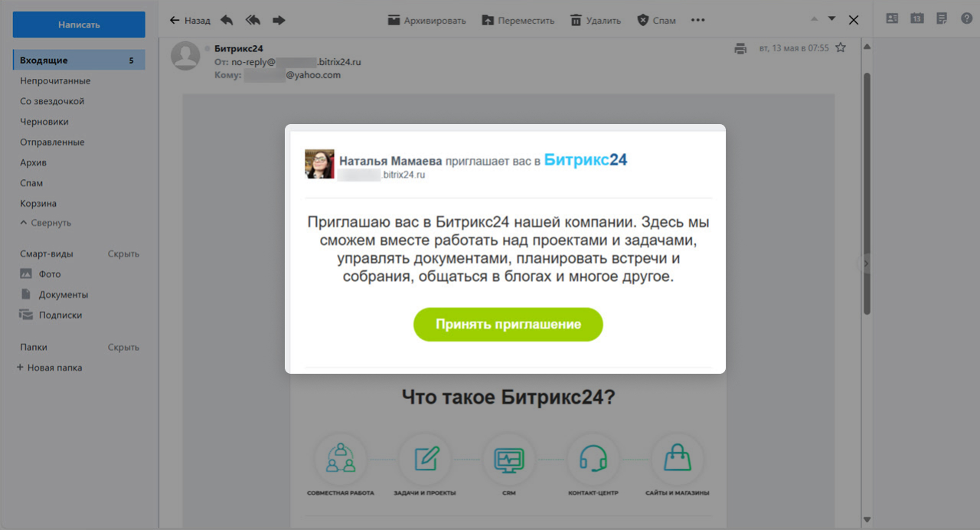980x530 pixels.
Task: Go back using Назад
Action: 190,20
